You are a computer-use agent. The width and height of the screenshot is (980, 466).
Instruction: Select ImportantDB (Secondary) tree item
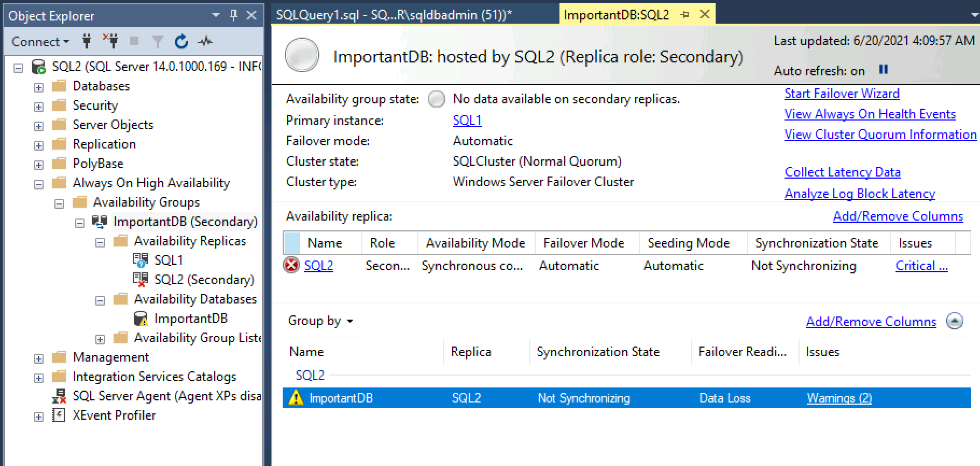pos(185,221)
